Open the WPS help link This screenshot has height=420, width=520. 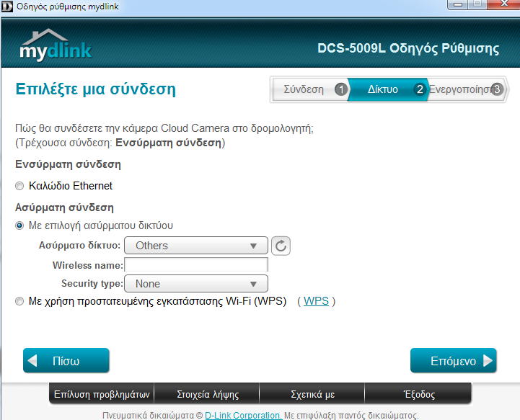coord(316,301)
